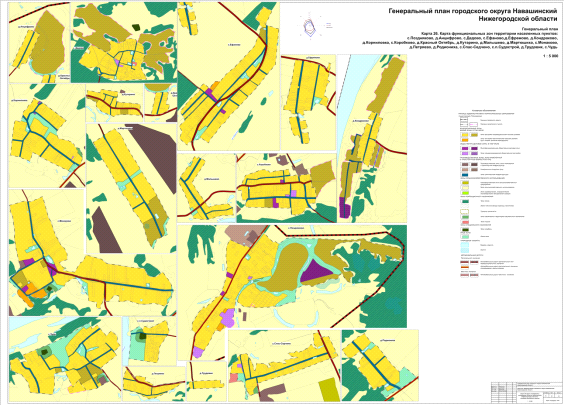This screenshot has width=564, height=405.
Task: Select the blue transport infrastructure legend swatch
Action: pos(464,174)
